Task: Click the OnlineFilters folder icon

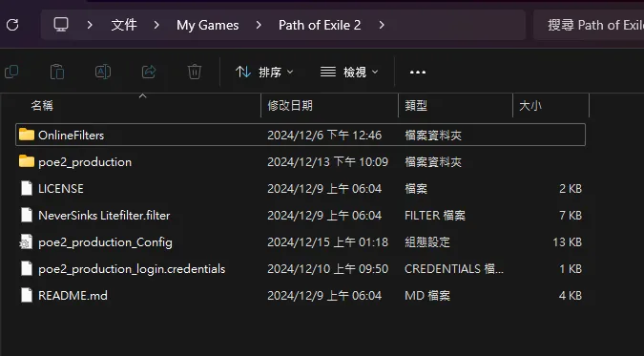Action: pyautogui.click(x=27, y=135)
